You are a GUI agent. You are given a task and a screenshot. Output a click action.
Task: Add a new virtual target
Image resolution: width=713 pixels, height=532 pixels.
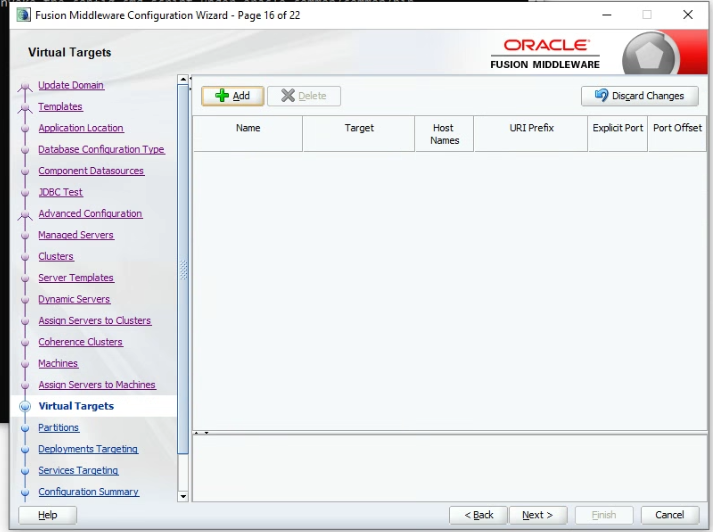click(x=232, y=96)
